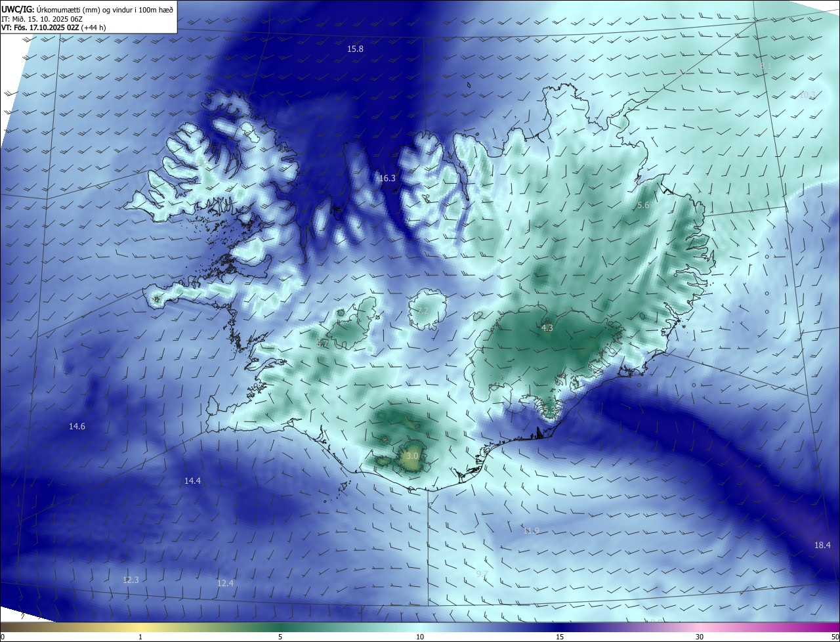
Task: Click the 7.2 value on Hofsjökull
Action: [x=423, y=310]
